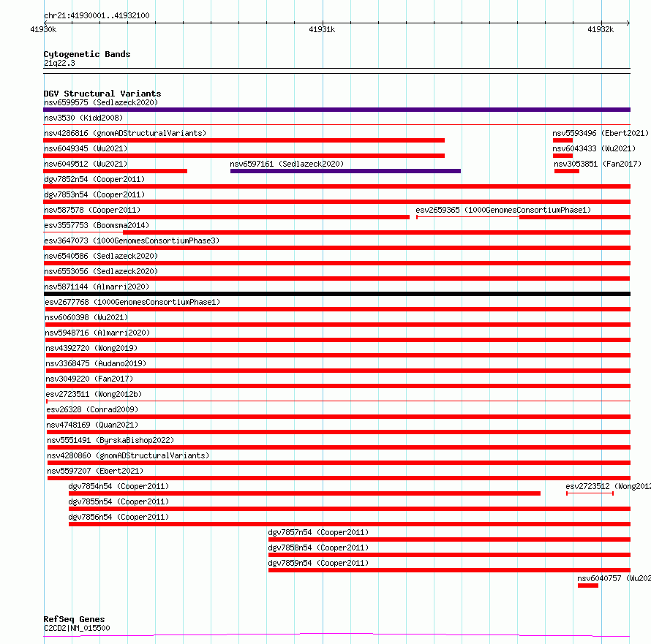The width and height of the screenshot is (651, 644).
Task: Click the Cytogenetic Bands track title
Action: click(87, 54)
